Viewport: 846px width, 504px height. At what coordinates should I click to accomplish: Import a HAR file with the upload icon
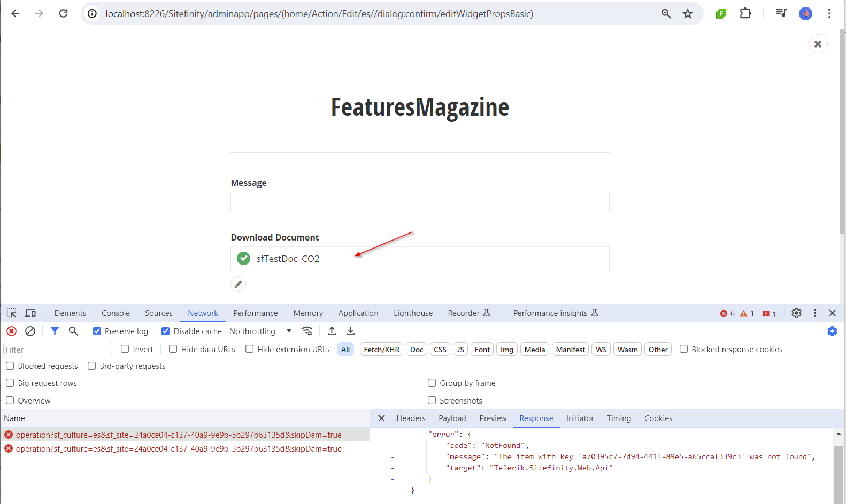coord(332,331)
